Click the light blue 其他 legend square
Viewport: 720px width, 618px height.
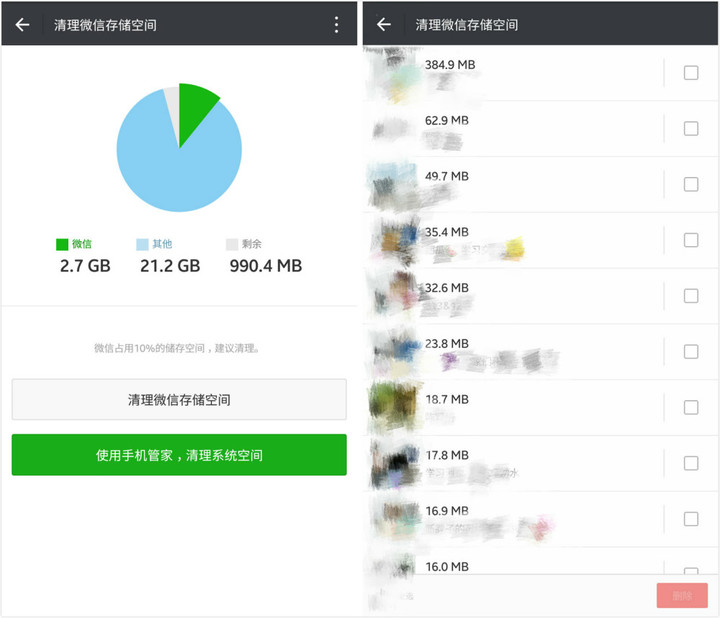[x=142, y=244]
